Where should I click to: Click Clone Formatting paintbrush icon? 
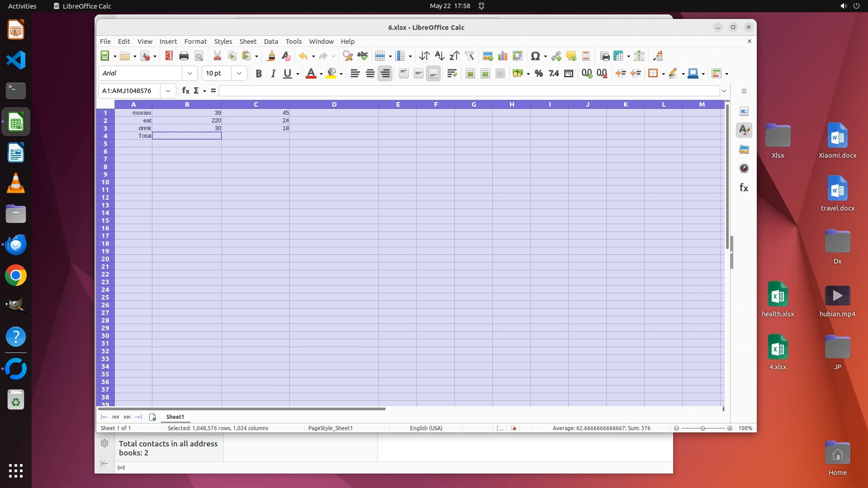(x=271, y=56)
